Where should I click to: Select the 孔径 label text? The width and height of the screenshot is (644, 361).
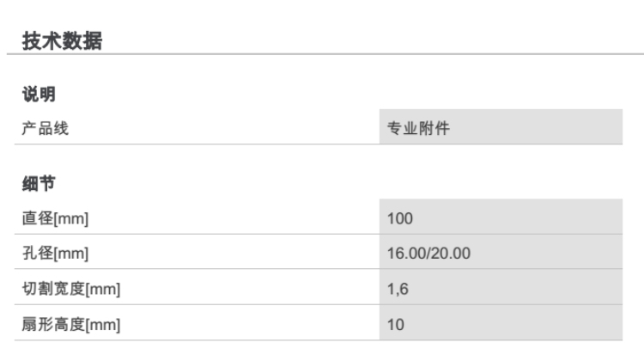[x=35, y=254]
